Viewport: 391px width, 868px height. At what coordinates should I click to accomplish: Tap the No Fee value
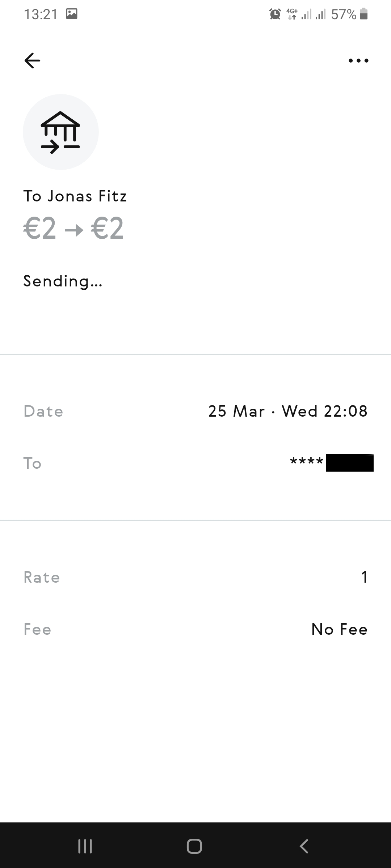[339, 630]
